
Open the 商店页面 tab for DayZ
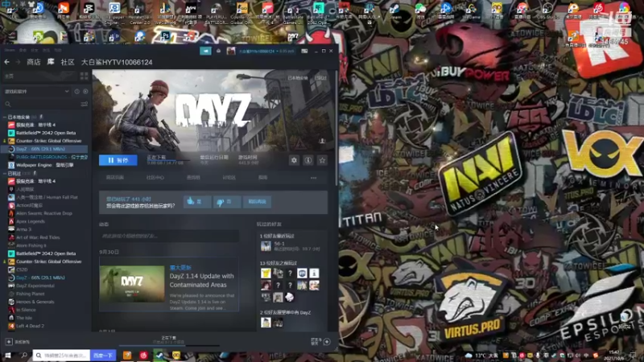click(114, 178)
